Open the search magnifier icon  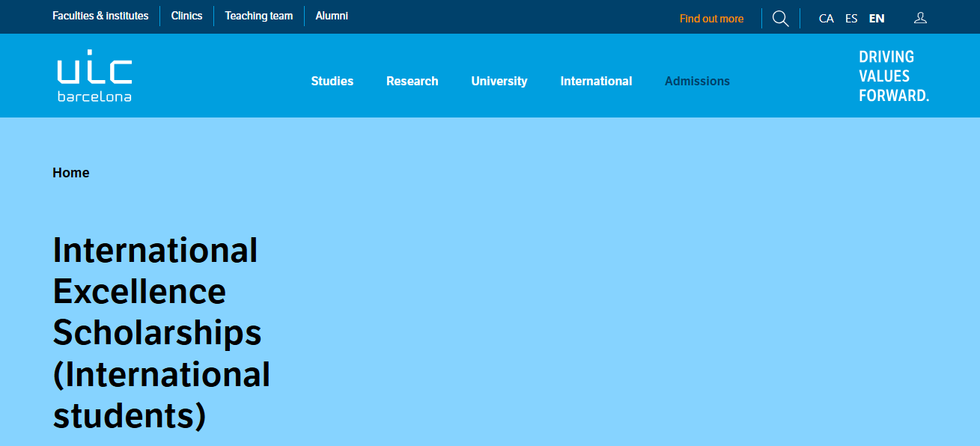780,19
